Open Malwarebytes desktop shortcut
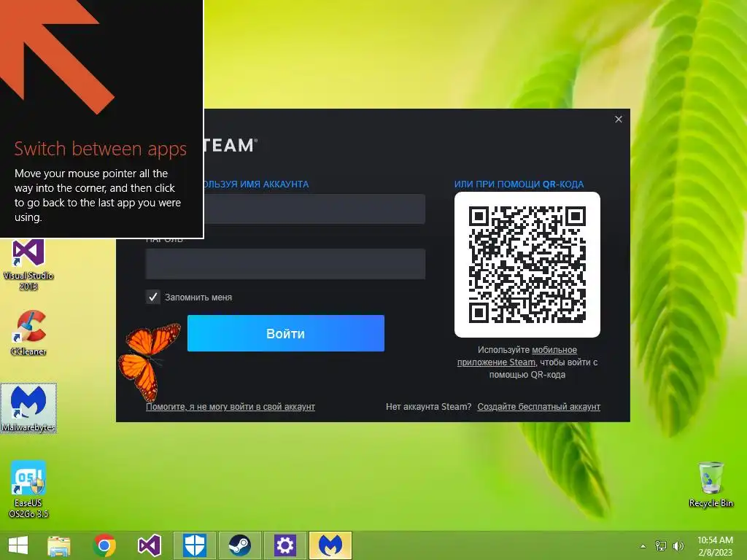Screen dimensions: 747x560 point(28,408)
